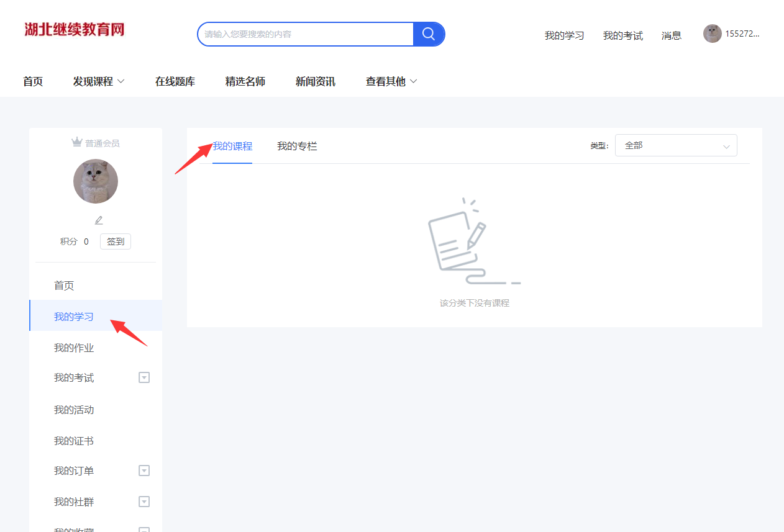Click the search magnifier icon
This screenshot has height=532, width=784.
428,34
